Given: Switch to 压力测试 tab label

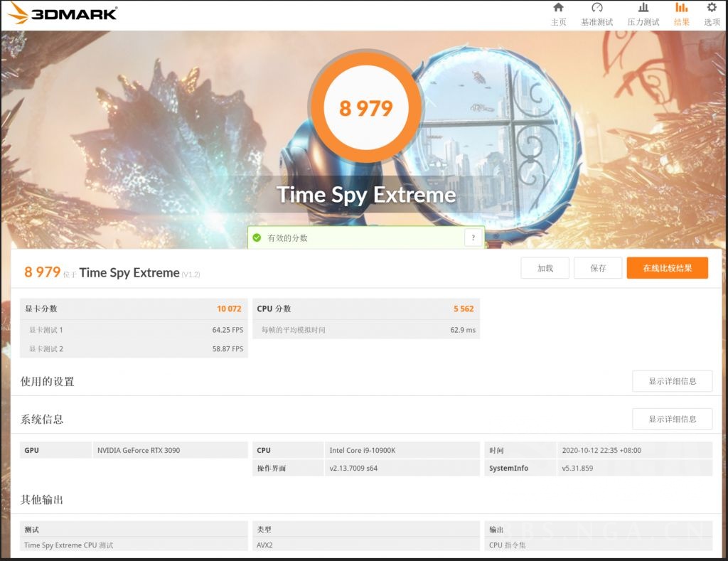Looking at the screenshot, I should [x=643, y=22].
